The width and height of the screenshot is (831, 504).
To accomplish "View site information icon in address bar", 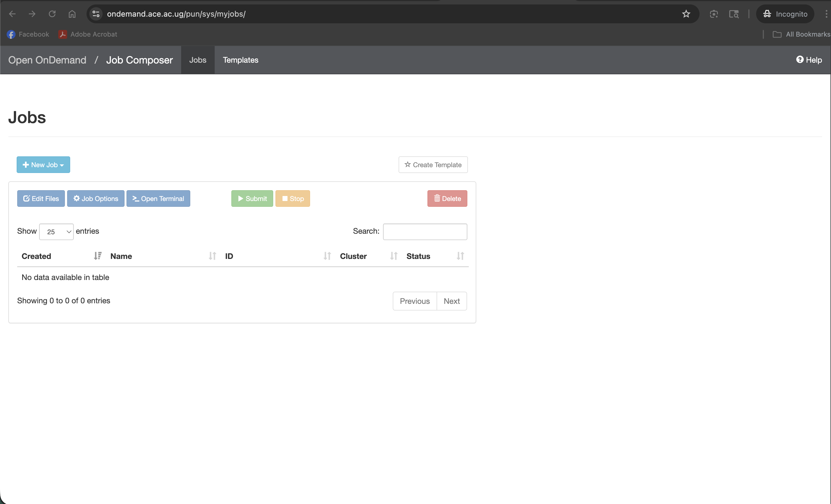I will click(x=96, y=14).
